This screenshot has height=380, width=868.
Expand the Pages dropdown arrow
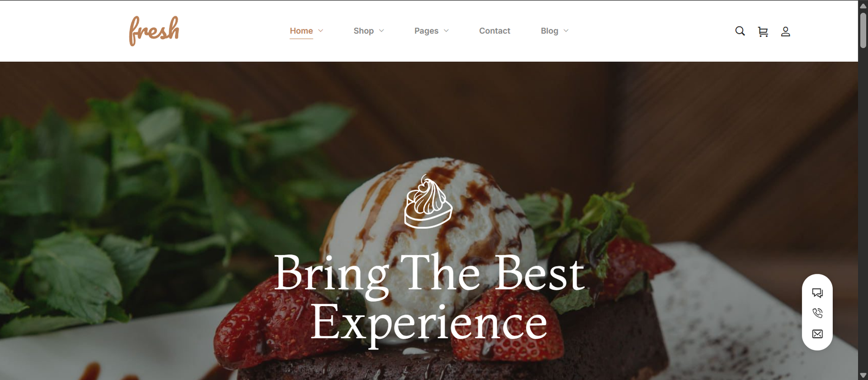446,31
